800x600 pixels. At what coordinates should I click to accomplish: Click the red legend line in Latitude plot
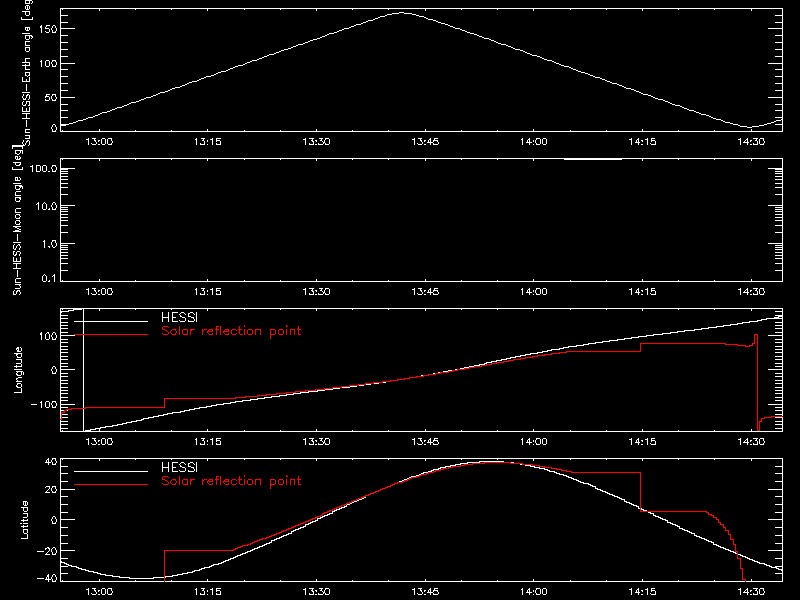click(x=111, y=484)
